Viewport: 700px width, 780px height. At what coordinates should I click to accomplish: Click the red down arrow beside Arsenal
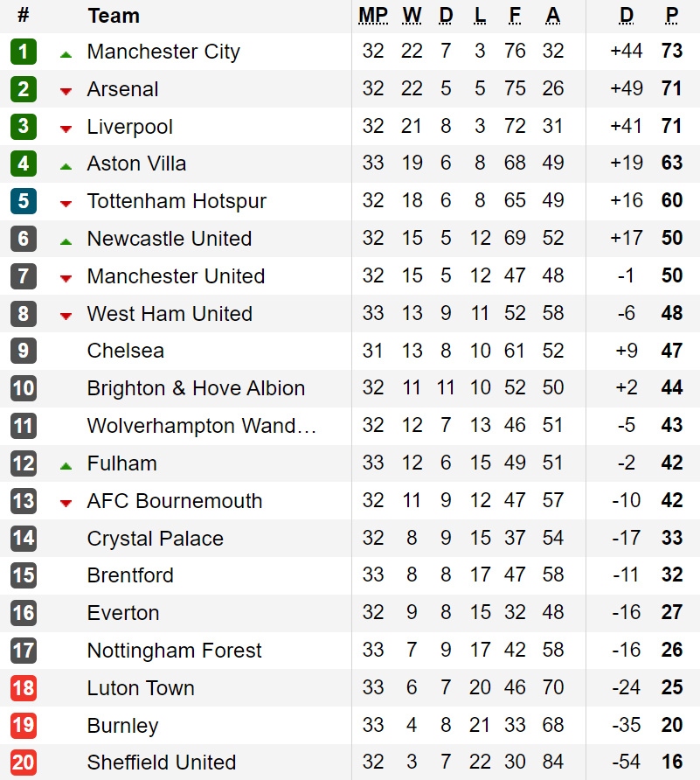coord(66,91)
